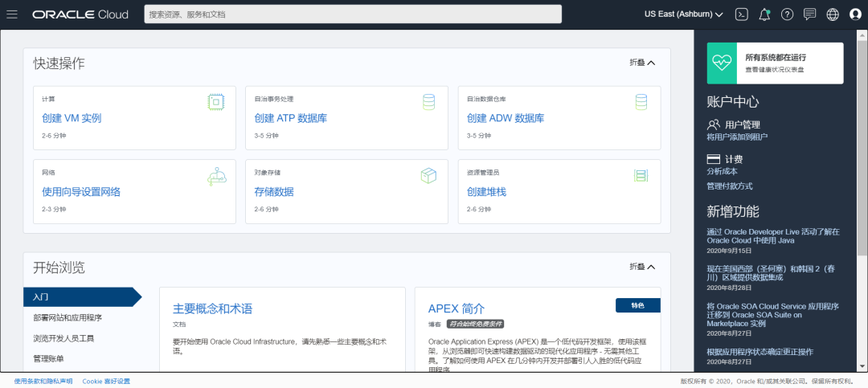Click database icon on ADW card
The width and height of the screenshot is (868, 388).
click(x=641, y=102)
